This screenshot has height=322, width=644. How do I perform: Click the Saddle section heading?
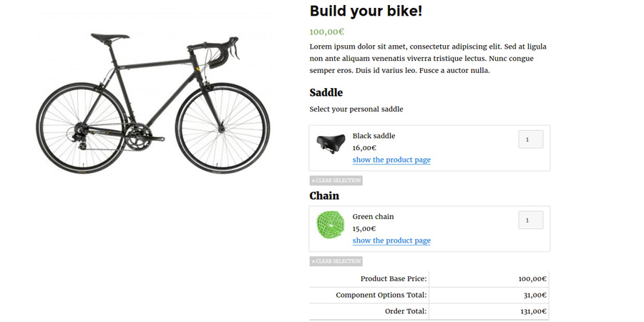[x=326, y=92]
